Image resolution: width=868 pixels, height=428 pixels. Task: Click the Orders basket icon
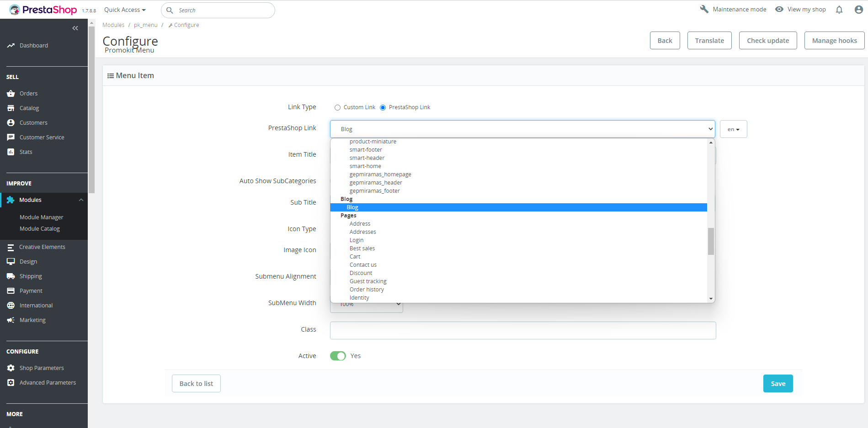[x=11, y=94]
